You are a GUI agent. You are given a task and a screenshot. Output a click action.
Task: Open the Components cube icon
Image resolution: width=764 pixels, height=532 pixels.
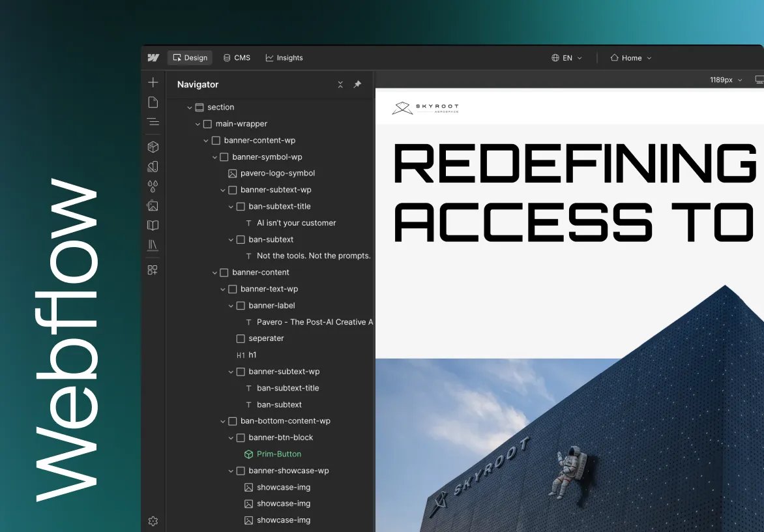[x=153, y=147]
